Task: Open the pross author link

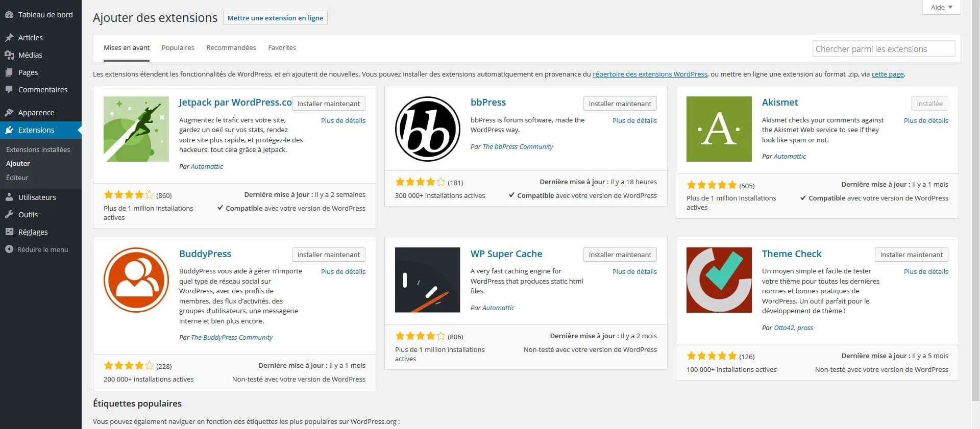Action: click(x=805, y=328)
